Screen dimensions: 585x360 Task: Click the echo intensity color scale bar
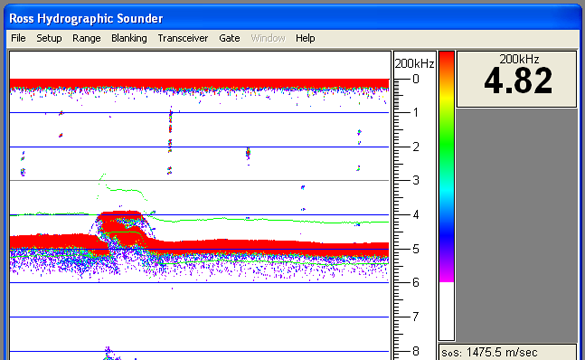[447, 196]
